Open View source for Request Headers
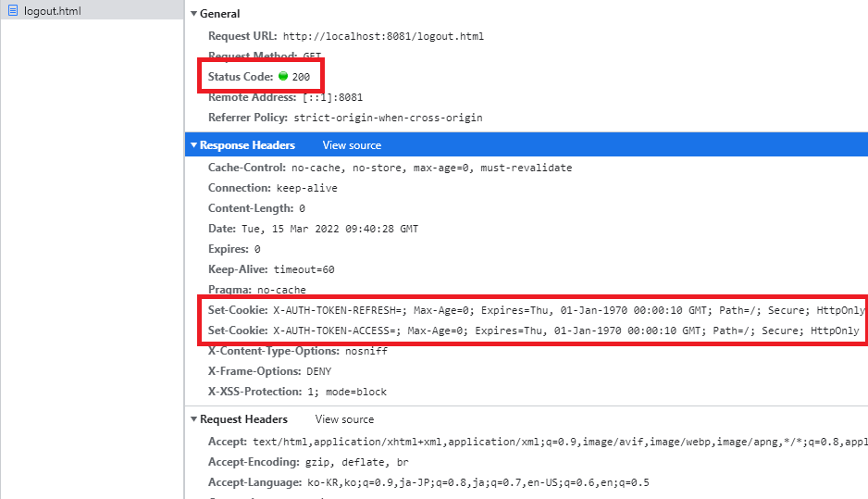Image resolution: width=868 pixels, height=499 pixels. point(344,419)
